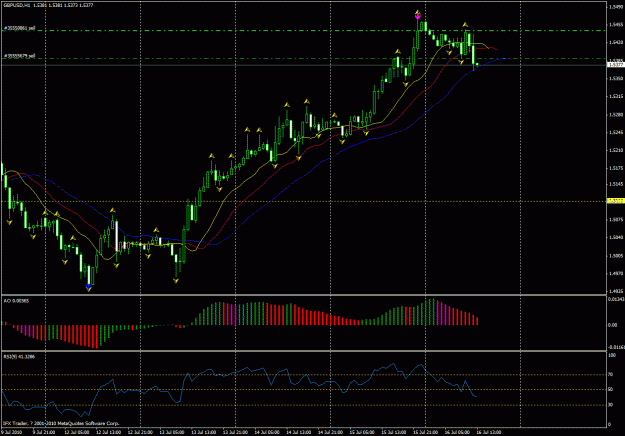Click the 16 Jul 05:00 time axis label
Screen dimensions: 625x436
[457, 432]
